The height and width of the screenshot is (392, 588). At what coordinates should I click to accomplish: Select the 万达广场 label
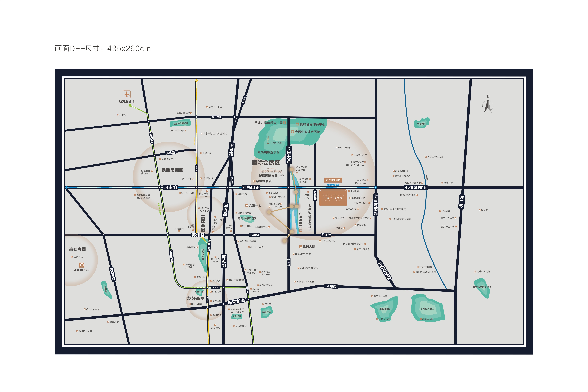tap(78, 257)
